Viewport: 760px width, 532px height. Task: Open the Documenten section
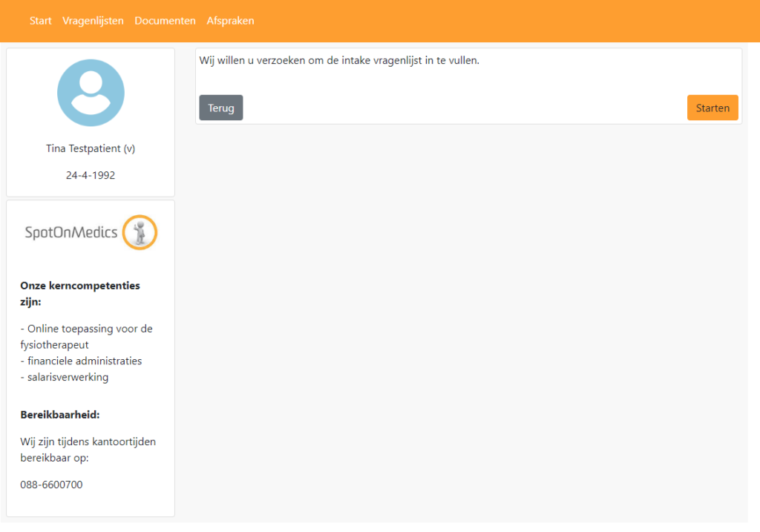(x=165, y=21)
